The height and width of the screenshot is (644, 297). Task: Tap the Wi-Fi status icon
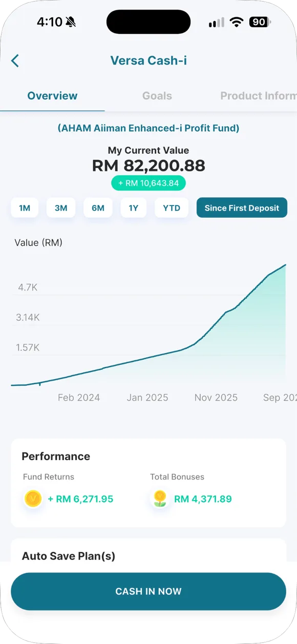tap(236, 22)
